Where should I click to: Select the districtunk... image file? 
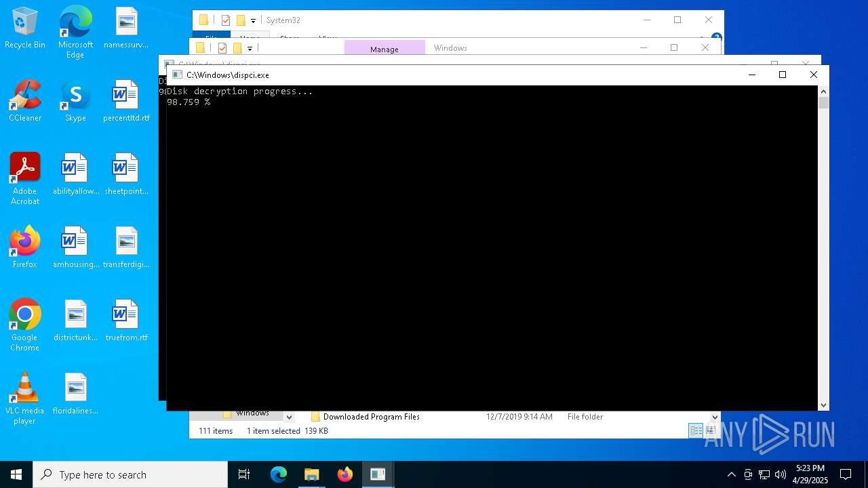(x=75, y=321)
